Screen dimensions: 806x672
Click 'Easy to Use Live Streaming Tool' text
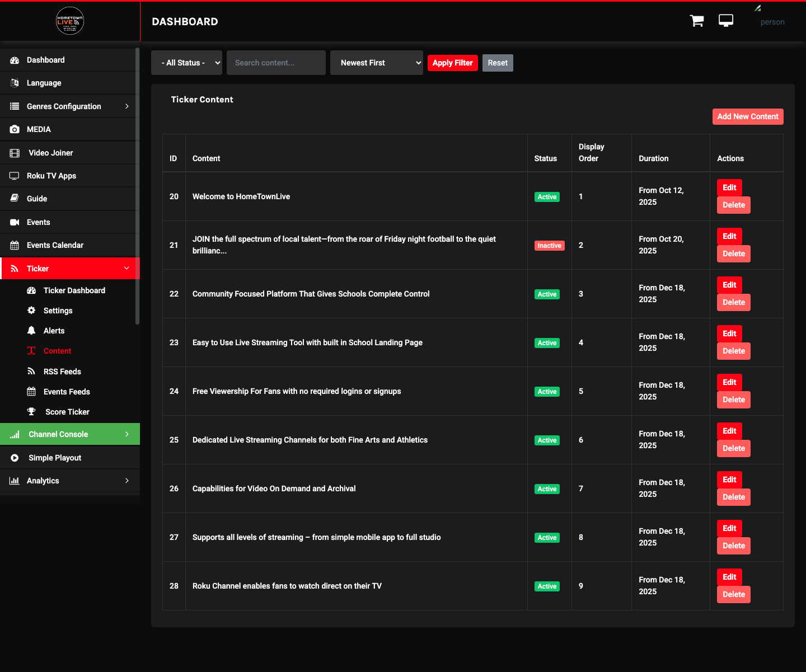pyautogui.click(x=307, y=342)
